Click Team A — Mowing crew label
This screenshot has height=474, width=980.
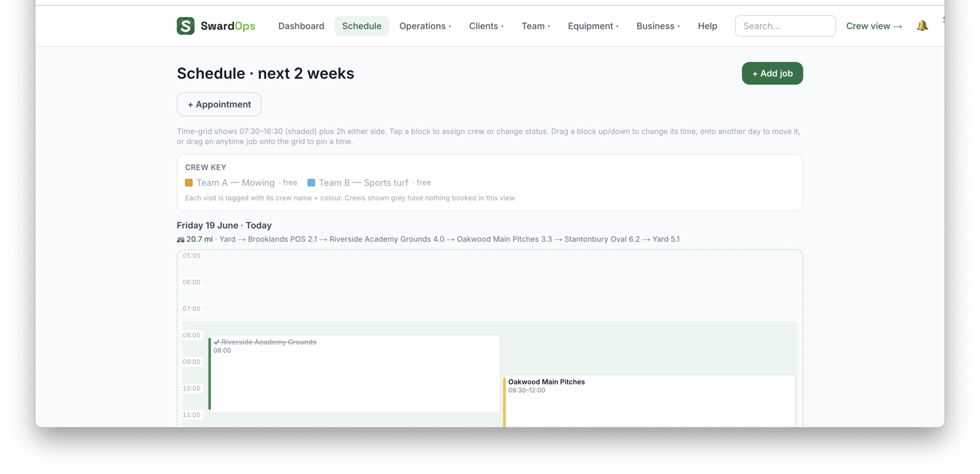tap(236, 183)
